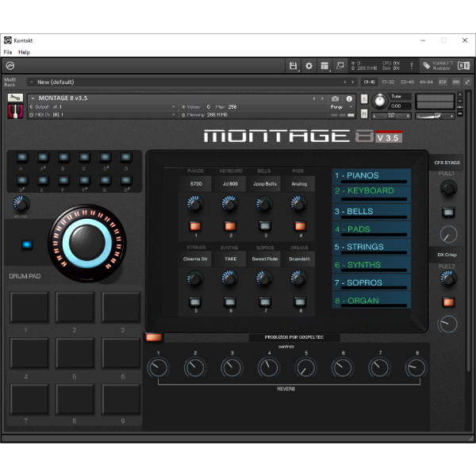Open Kontakt options gear icon
The height and width of the screenshot is (476, 476).
pyautogui.click(x=309, y=66)
